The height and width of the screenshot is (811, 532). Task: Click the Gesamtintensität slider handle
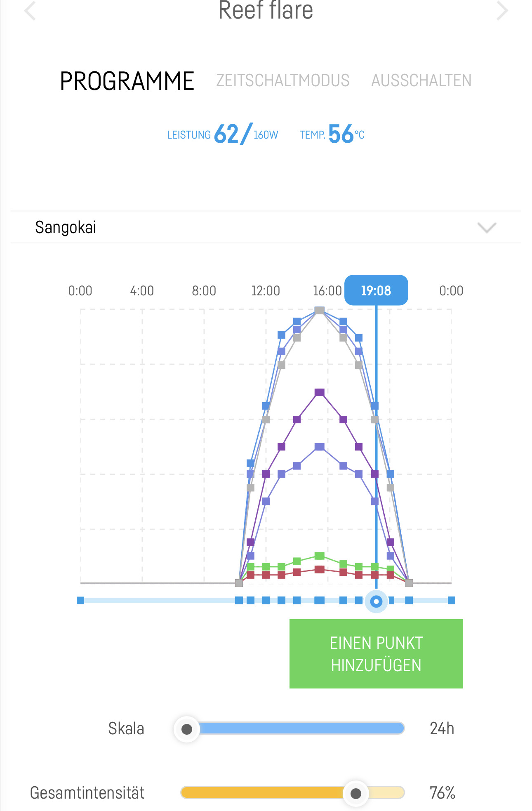(x=355, y=793)
